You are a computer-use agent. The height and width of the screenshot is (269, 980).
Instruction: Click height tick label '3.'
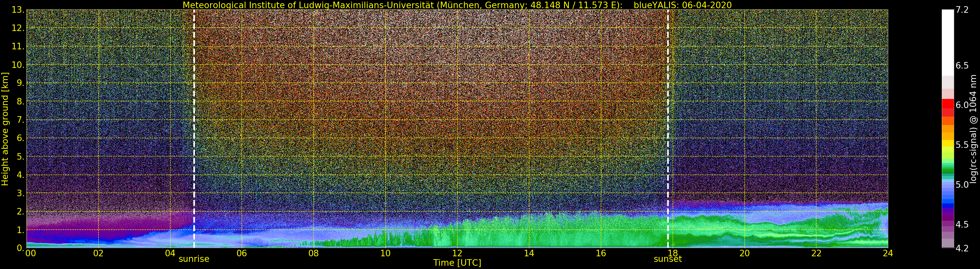pos(21,193)
